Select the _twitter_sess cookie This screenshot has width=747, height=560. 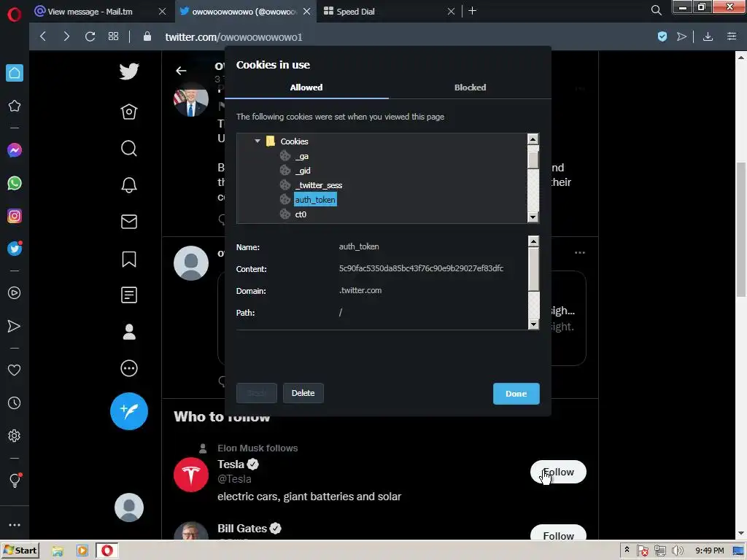318,185
